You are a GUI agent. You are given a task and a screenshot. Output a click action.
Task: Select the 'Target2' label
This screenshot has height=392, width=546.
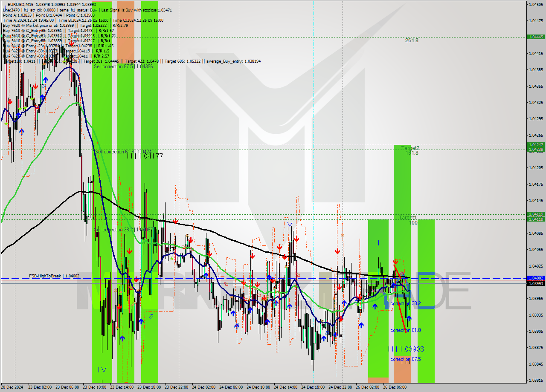(x=410, y=148)
